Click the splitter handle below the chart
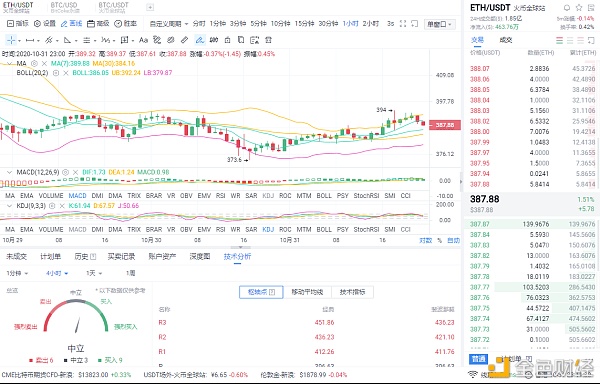 click(240, 247)
